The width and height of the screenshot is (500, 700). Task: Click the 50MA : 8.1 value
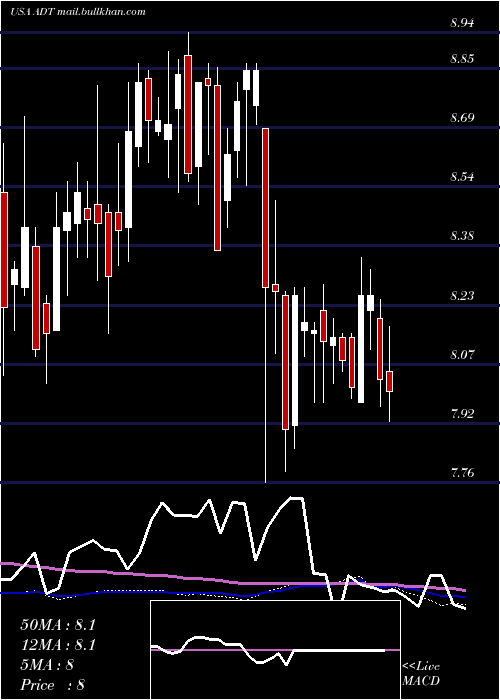[58, 625]
